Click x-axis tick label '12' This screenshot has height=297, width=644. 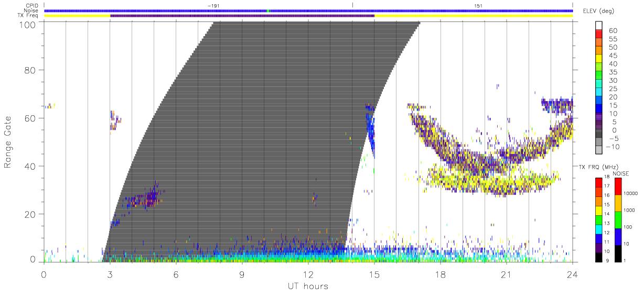[308, 274]
